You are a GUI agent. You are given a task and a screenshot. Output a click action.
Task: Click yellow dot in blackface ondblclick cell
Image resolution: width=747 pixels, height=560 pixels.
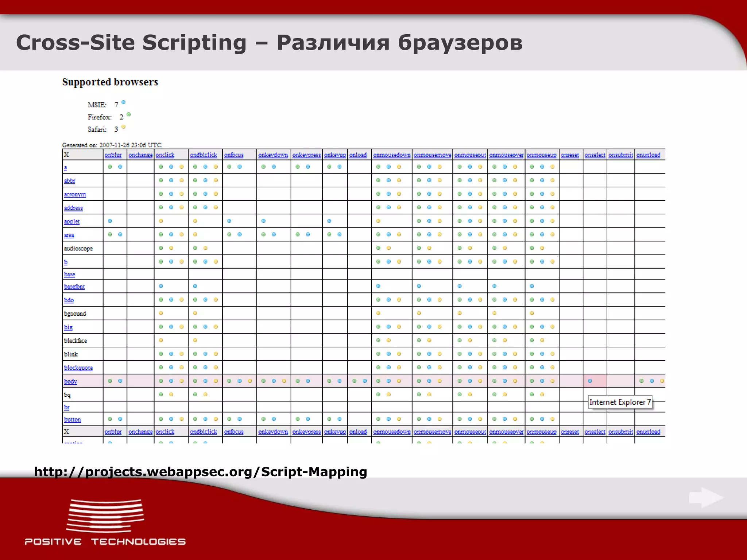click(195, 341)
